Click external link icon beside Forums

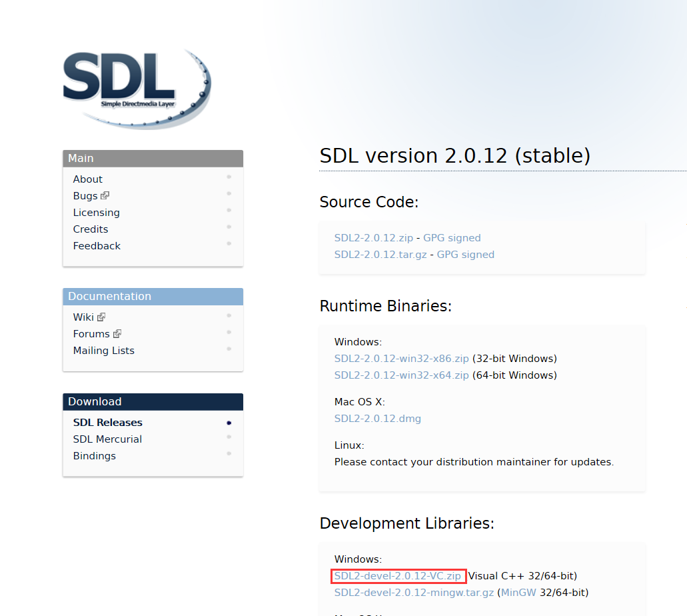117,333
